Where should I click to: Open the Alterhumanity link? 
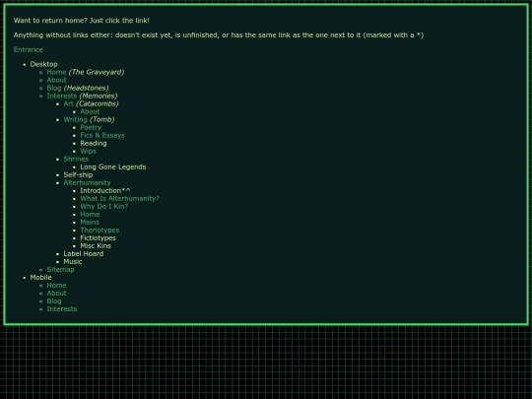tap(87, 183)
